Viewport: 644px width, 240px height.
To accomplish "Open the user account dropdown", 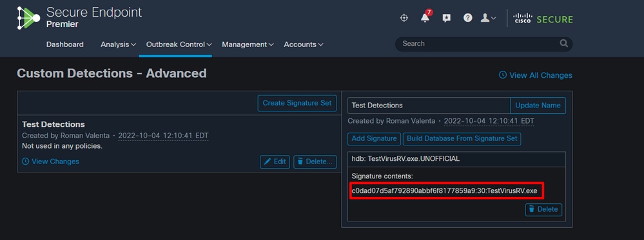I will [x=489, y=18].
